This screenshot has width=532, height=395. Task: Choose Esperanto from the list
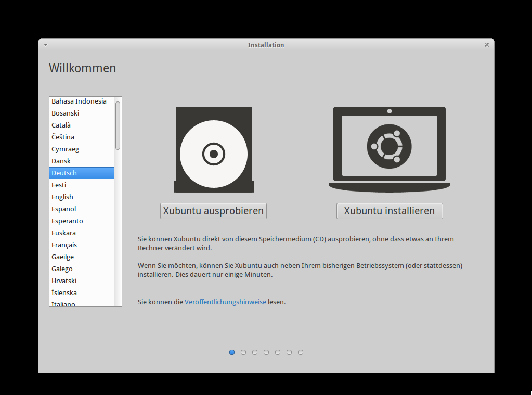click(x=82, y=221)
